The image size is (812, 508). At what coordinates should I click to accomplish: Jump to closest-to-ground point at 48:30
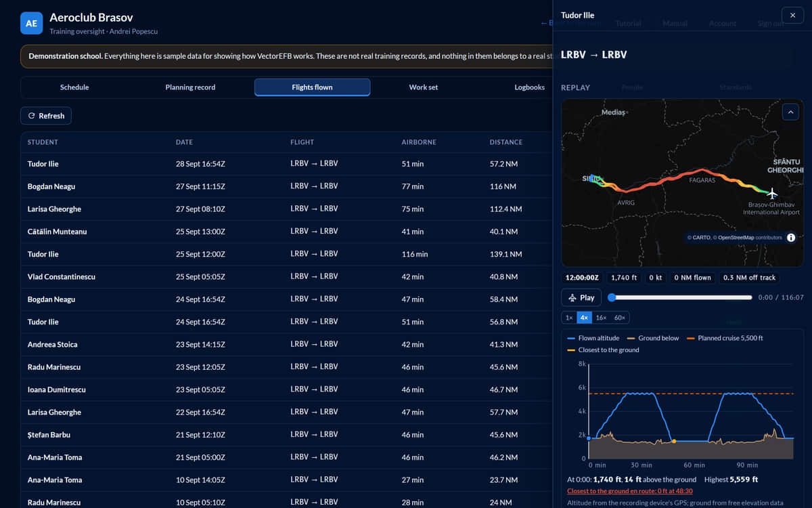point(629,491)
